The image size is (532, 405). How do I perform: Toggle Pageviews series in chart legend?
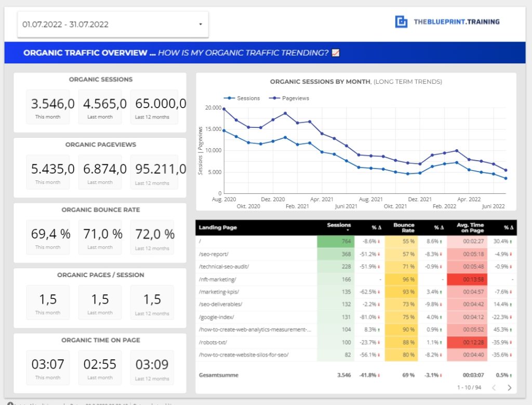pos(289,98)
